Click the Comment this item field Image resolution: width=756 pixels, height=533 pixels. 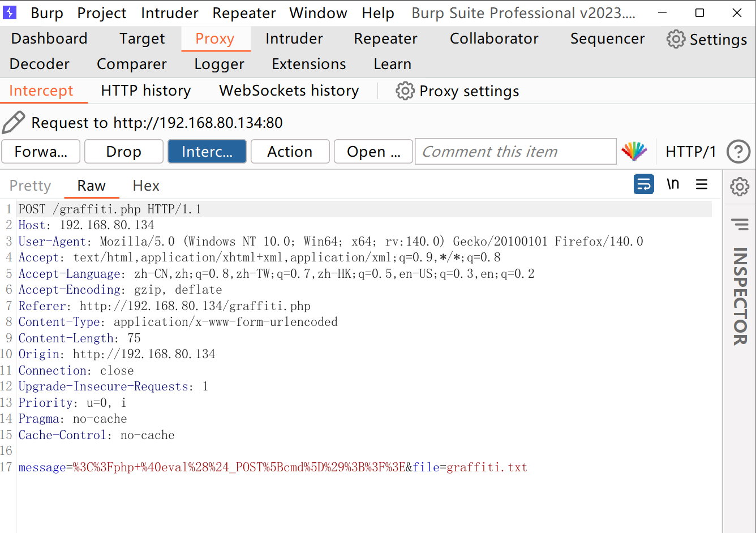click(x=516, y=152)
